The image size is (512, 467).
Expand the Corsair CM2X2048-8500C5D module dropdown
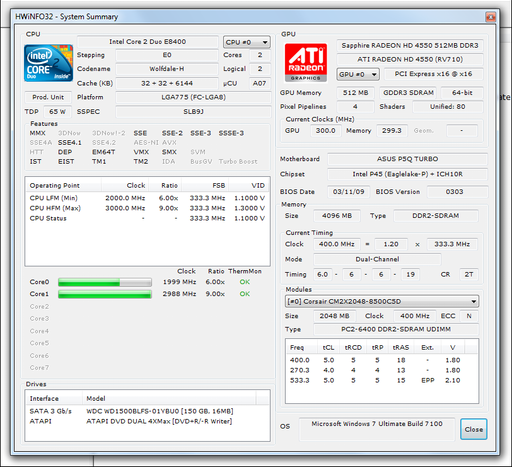tap(382, 301)
